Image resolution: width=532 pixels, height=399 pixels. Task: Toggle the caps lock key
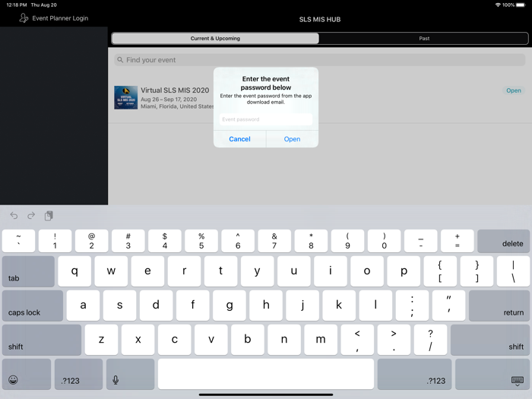pyautogui.click(x=33, y=306)
